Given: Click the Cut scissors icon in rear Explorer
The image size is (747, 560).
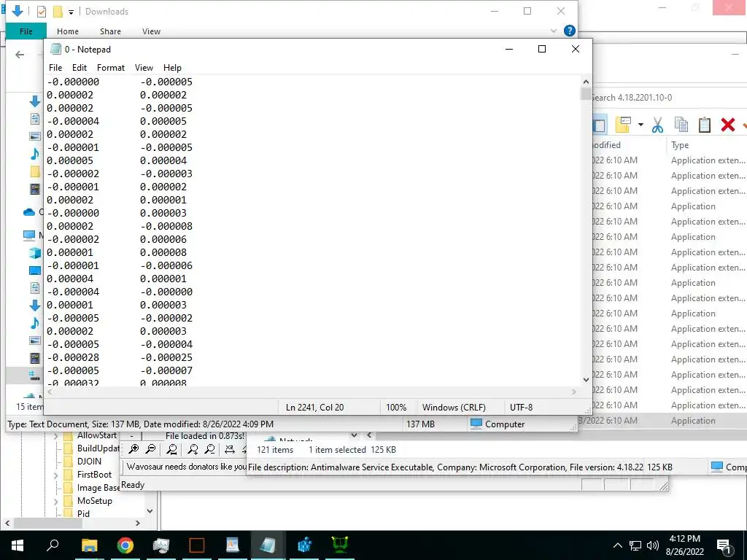Looking at the screenshot, I should (x=657, y=125).
